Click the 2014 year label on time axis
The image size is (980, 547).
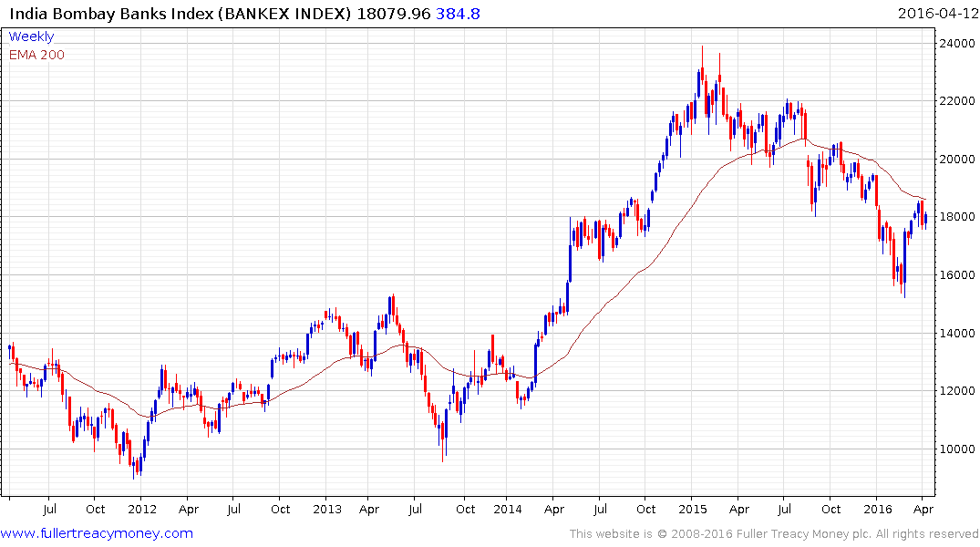508,509
